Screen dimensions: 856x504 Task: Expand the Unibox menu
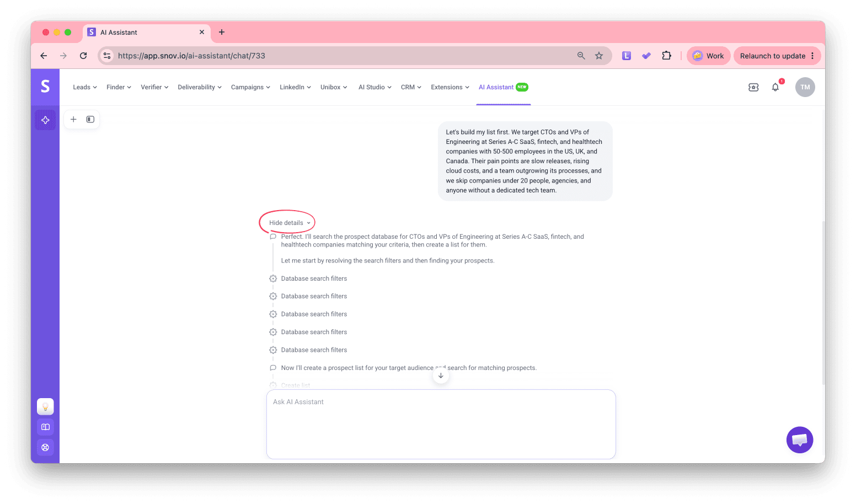click(x=334, y=87)
